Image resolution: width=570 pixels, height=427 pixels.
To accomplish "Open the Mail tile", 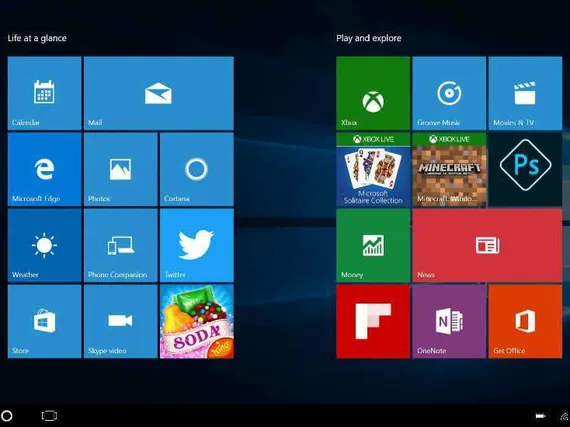I will [158, 93].
